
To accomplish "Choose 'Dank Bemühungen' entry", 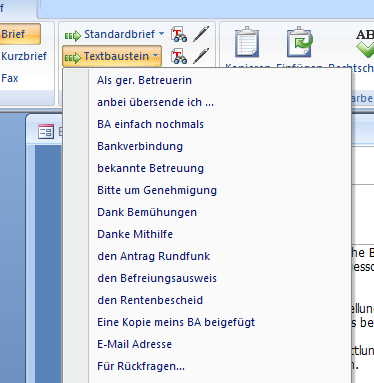I will 207,212.
